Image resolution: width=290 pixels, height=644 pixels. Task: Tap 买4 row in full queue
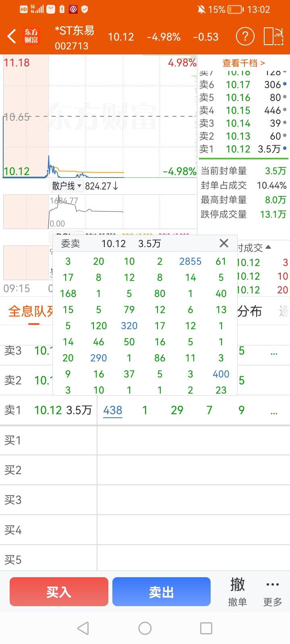[145, 530]
